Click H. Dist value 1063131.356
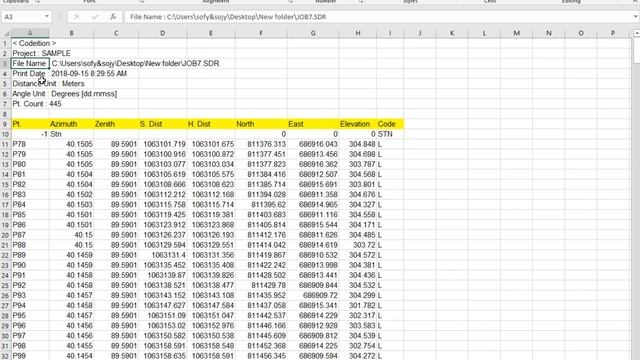The width and height of the screenshot is (640, 360). point(211,255)
